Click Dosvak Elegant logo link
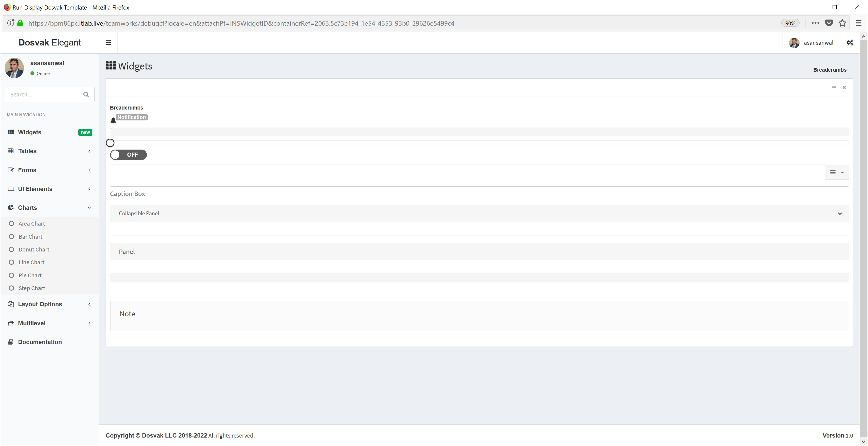 tap(50, 43)
